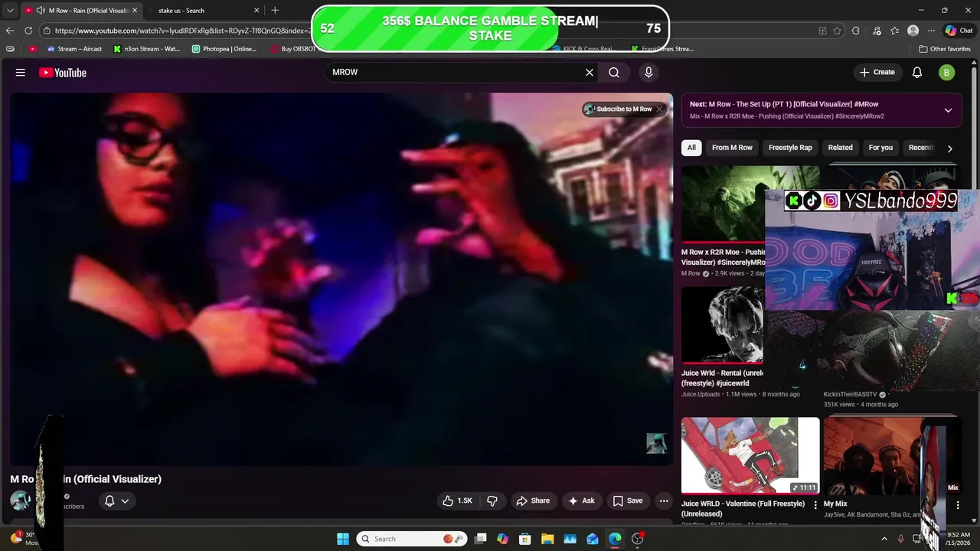The image size is (980, 551).
Task: Add this page to browser favorites star
Action: click(x=838, y=31)
